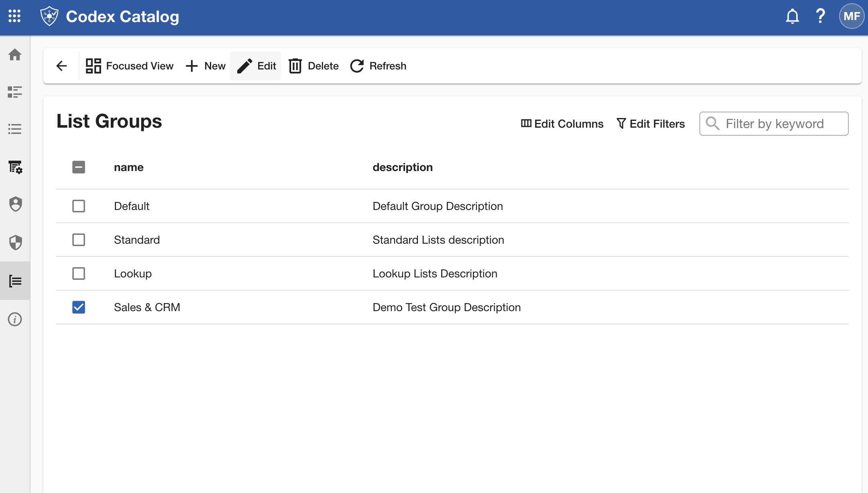Open the app launcher grid icon

[x=14, y=16]
